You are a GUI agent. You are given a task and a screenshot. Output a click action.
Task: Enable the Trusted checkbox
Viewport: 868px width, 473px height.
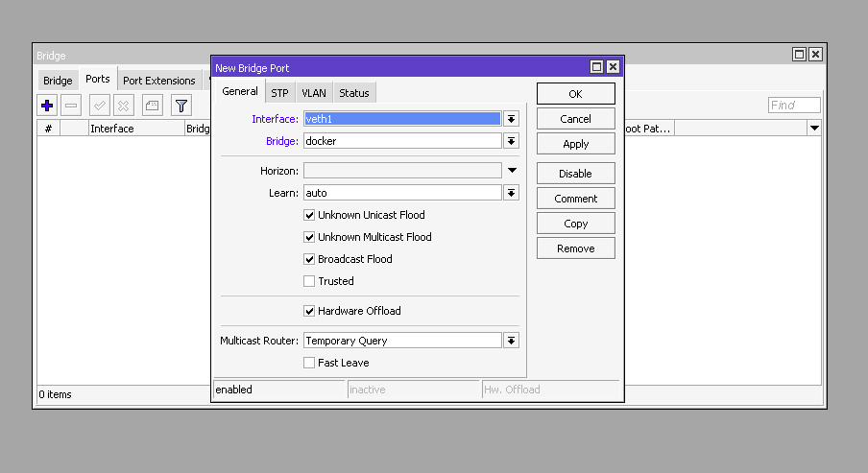(309, 281)
